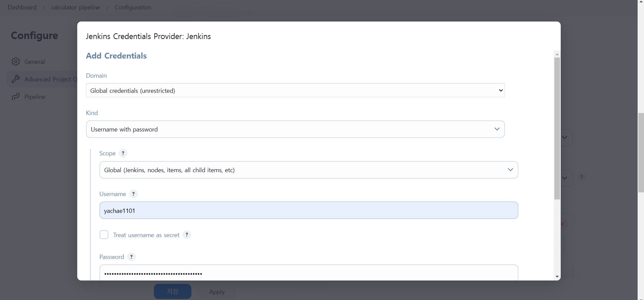
Task: Click the dialog scrollbar up arrow
Action: coord(557,54)
